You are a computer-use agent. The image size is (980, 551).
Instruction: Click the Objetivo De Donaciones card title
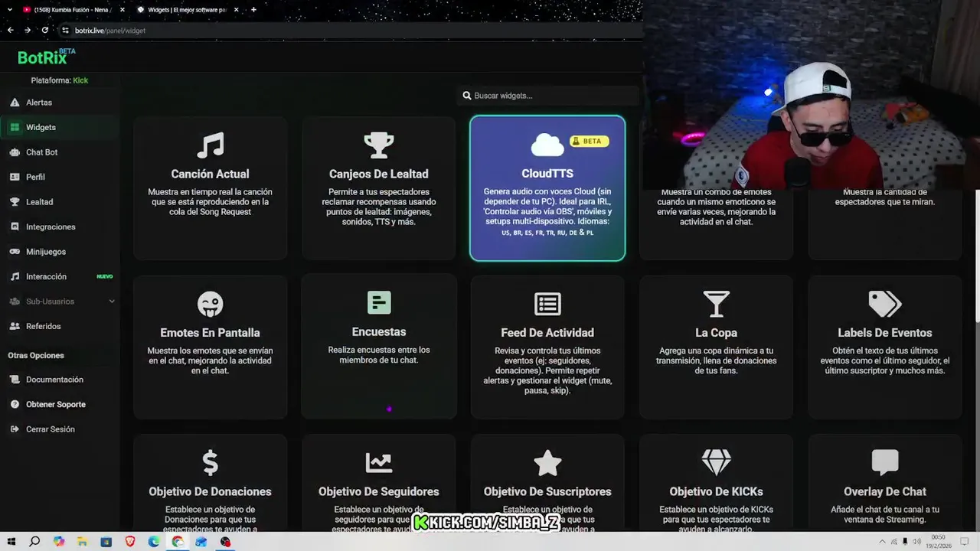click(211, 491)
